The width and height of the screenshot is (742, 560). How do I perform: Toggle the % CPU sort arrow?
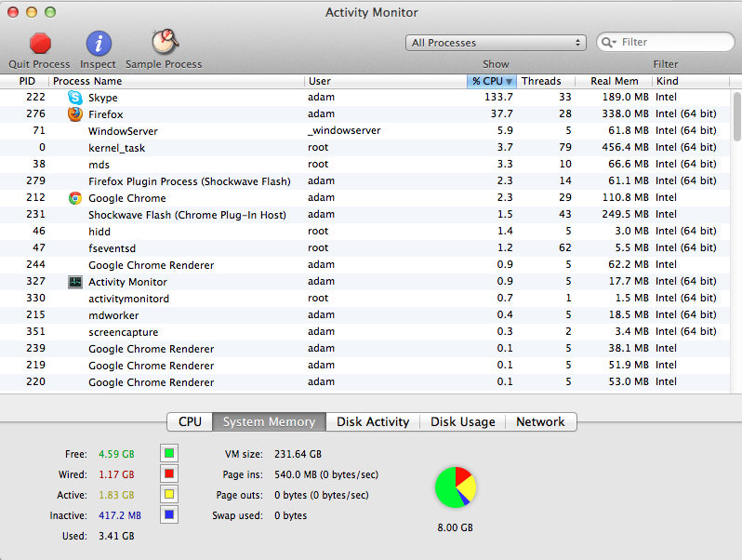(509, 82)
